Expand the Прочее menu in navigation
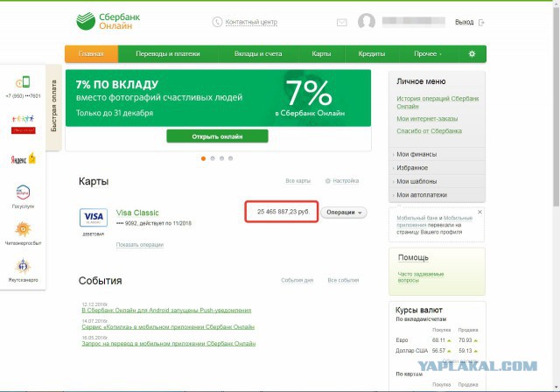The height and width of the screenshot is (392, 560). (x=428, y=54)
